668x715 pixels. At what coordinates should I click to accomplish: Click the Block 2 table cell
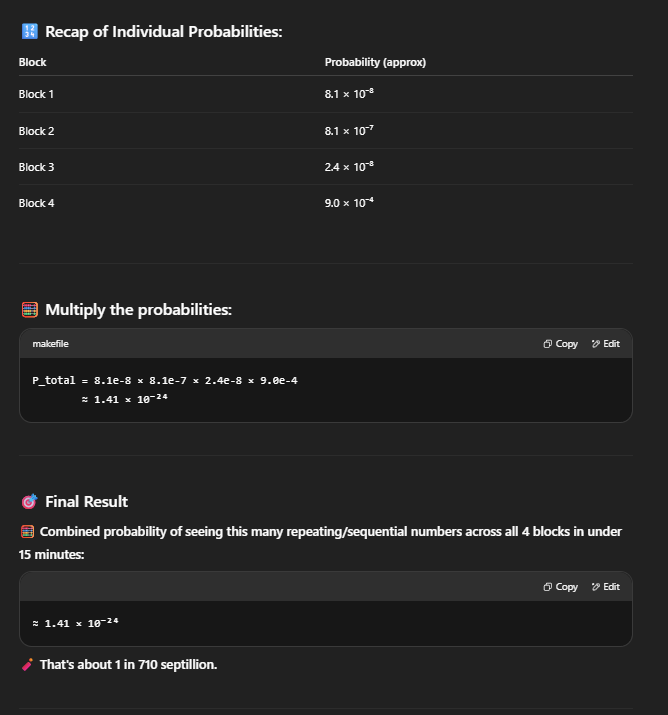click(36, 131)
